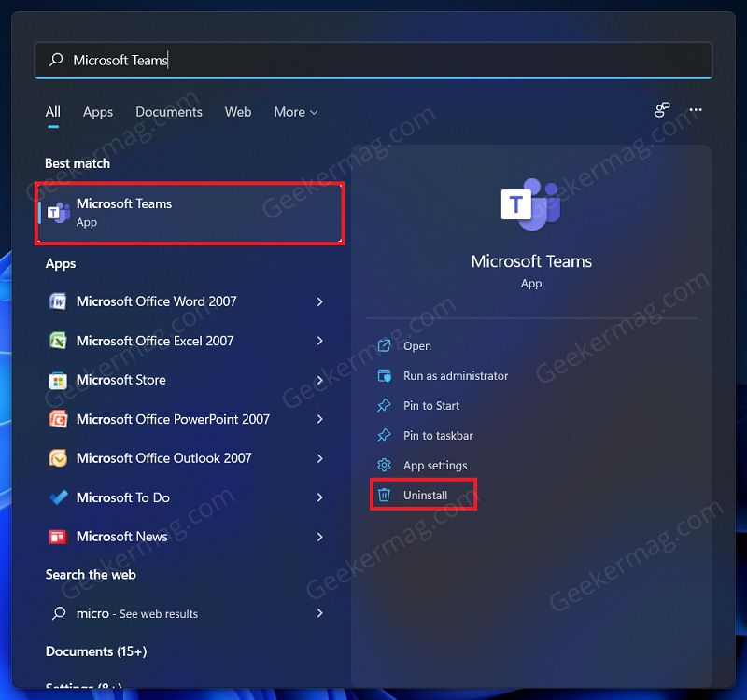The height and width of the screenshot is (700, 747).
Task: Click the large Teams logo in the preview pane
Action: click(x=530, y=204)
